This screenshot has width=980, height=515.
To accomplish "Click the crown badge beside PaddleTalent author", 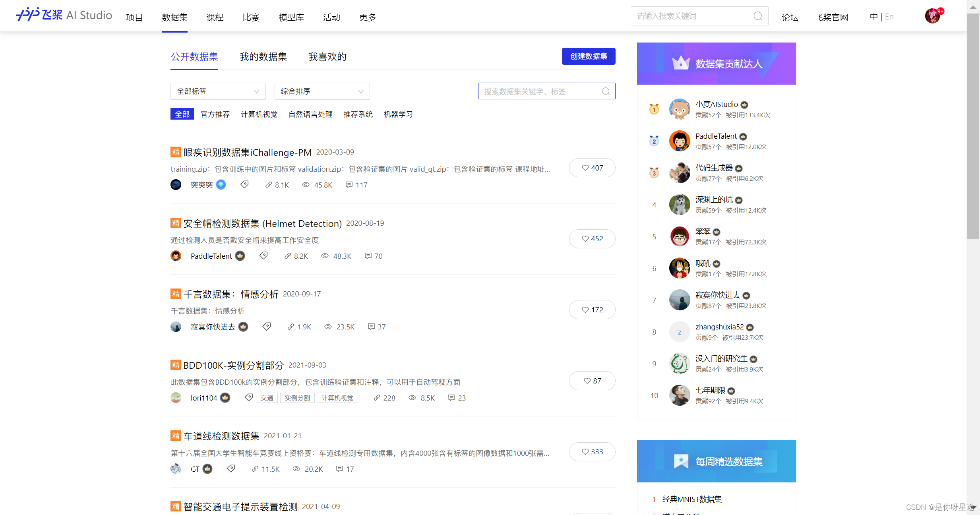I will 240,256.
